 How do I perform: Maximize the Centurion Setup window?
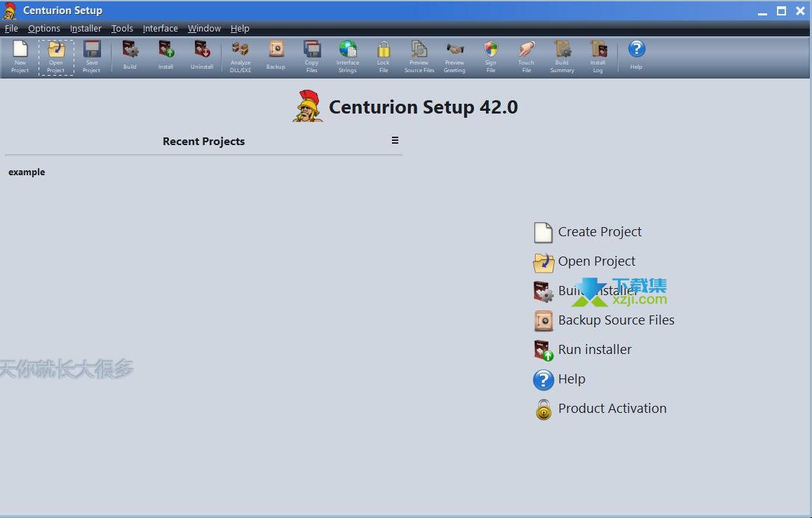pos(781,11)
